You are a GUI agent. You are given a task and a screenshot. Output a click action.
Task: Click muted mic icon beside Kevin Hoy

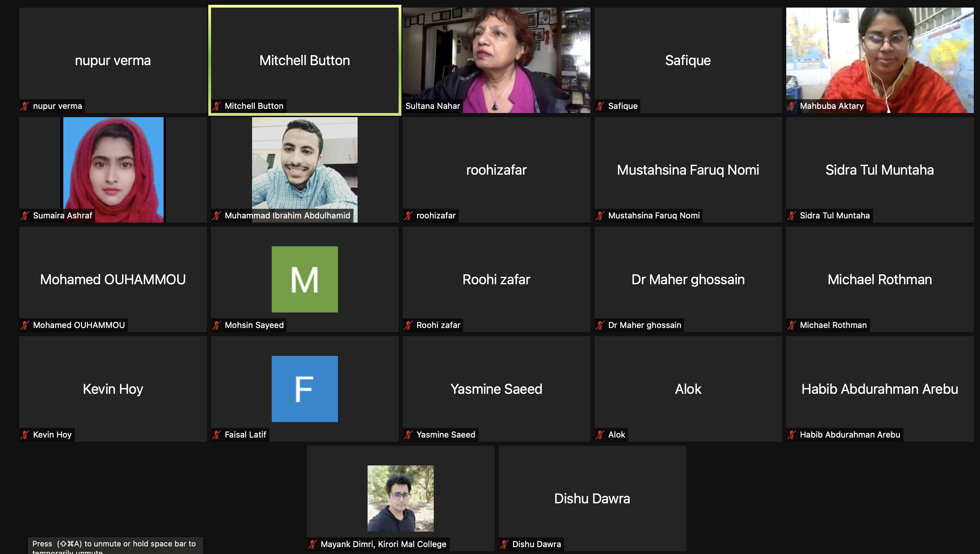(25, 435)
